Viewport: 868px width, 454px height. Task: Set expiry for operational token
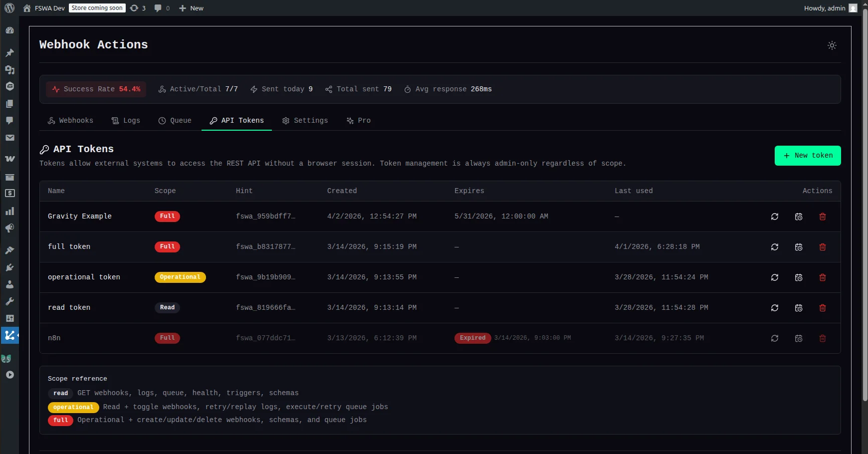[799, 277]
